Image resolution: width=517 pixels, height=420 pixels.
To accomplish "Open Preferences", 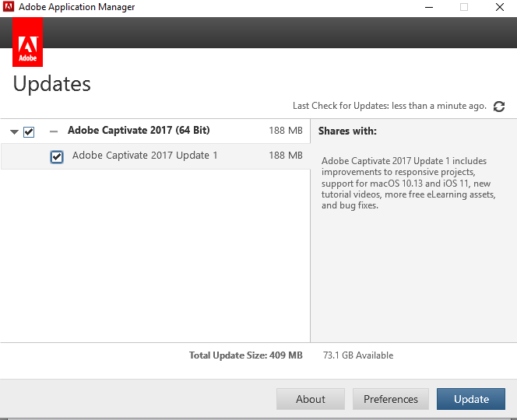I will click(391, 399).
